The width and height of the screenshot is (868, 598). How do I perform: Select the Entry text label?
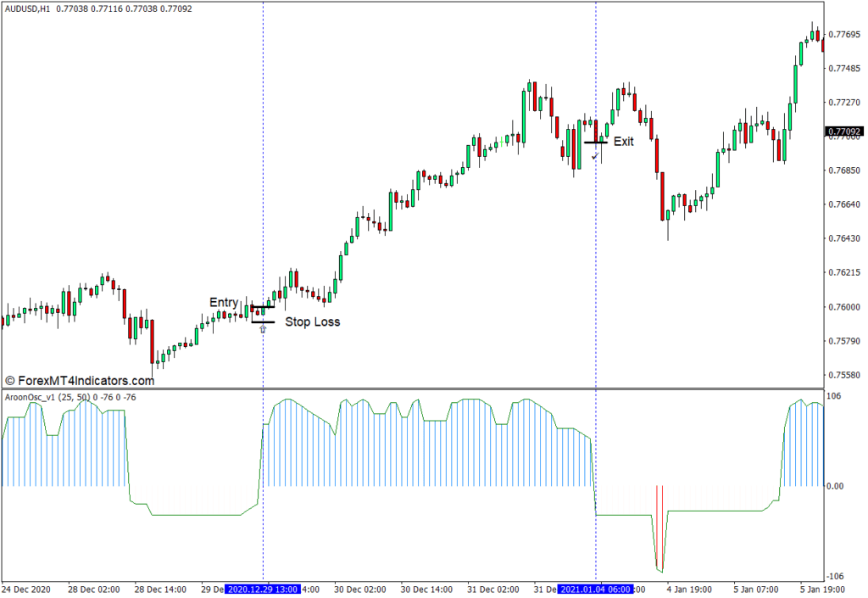click(224, 303)
